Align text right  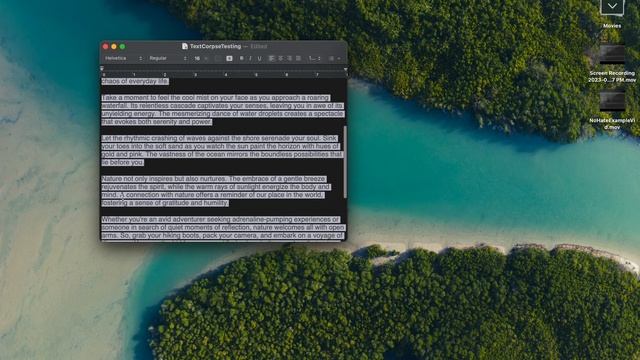(x=289, y=58)
